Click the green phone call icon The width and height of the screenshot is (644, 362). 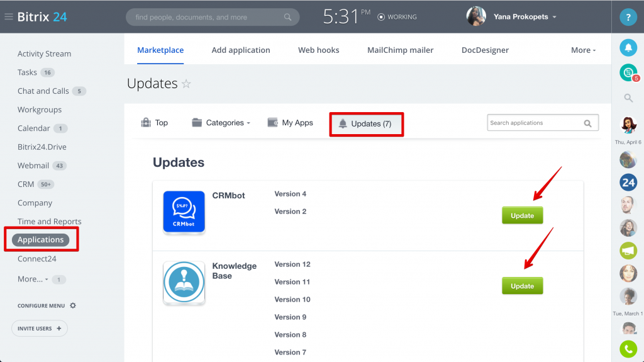[628, 349]
